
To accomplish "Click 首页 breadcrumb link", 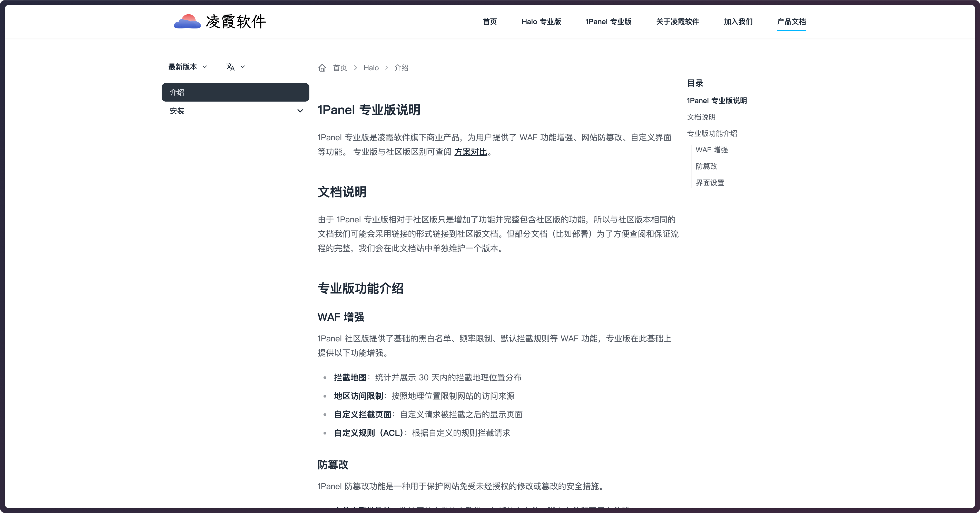I will point(340,68).
